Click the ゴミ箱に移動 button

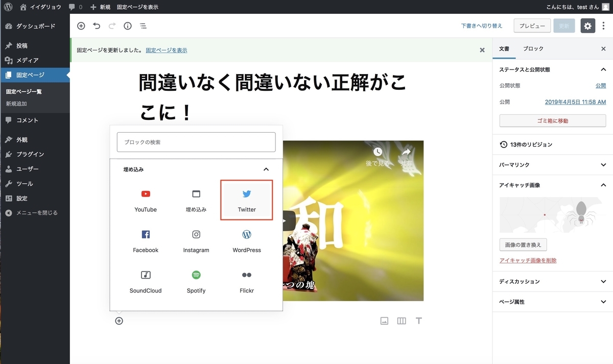point(553,121)
